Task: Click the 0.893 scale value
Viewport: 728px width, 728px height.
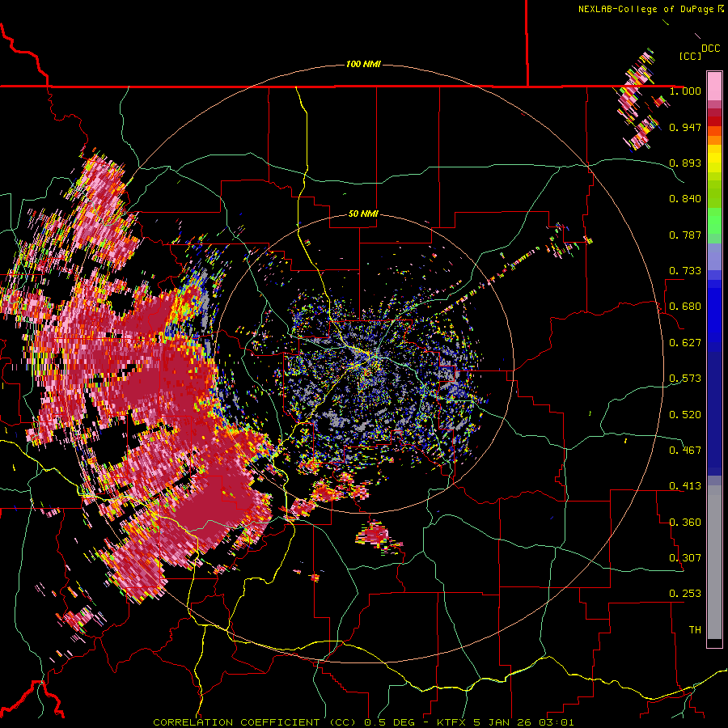Action: [685, 163]
